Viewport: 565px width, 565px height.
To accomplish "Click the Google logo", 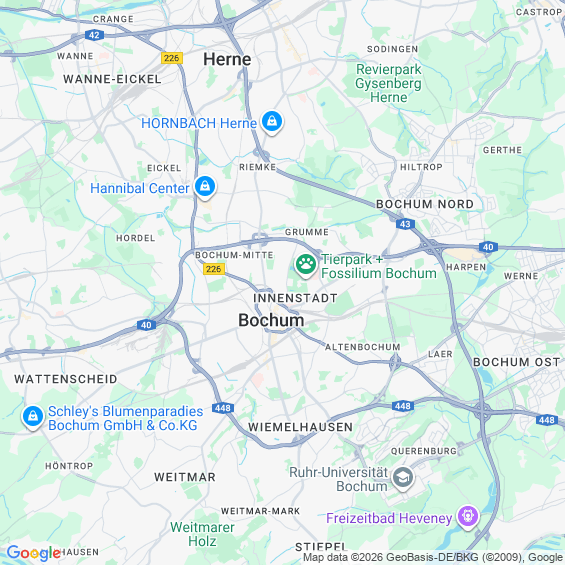I will click(34, 553).
